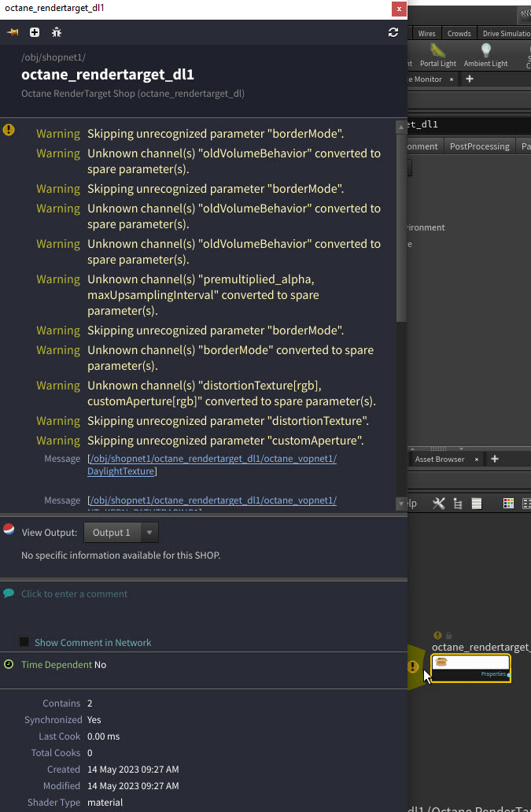This screenshot has height=812, width=531.
Task: Click to enter a comment field
Action: 74,593
